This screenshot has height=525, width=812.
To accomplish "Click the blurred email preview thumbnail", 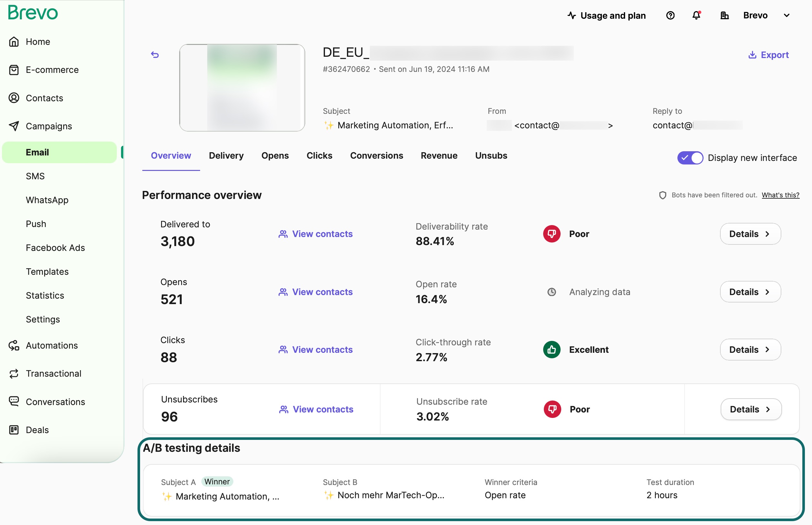I will pyautogui.click(x=242, y=88).
